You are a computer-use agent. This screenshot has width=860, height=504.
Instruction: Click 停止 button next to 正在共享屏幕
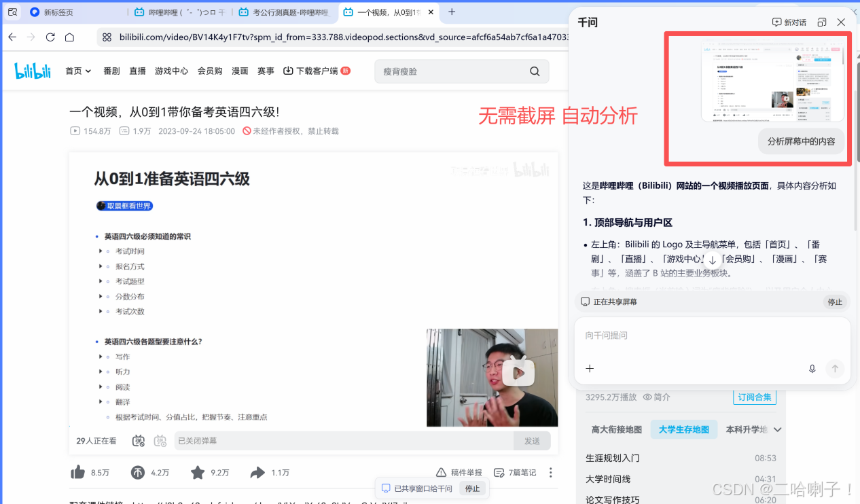coord(835,302)
